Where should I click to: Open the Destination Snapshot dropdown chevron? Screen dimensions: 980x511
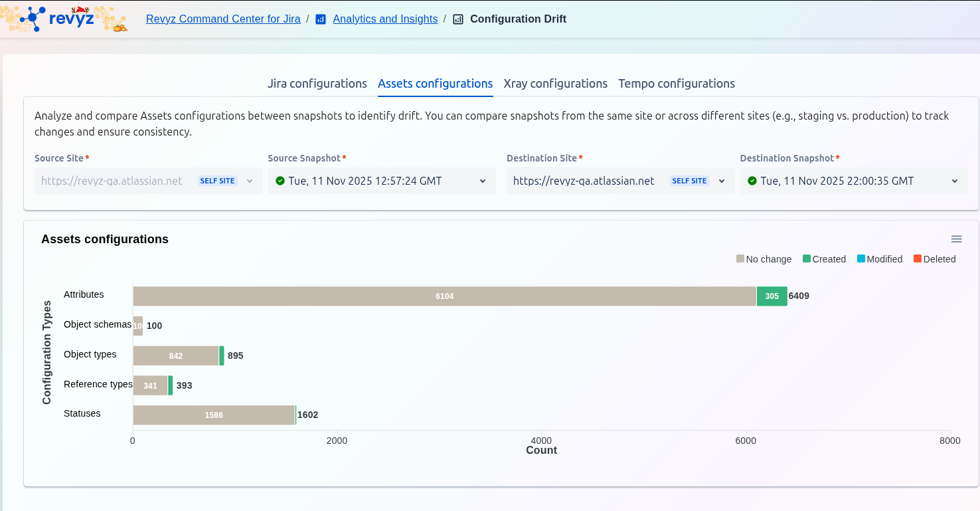(955, 181)
